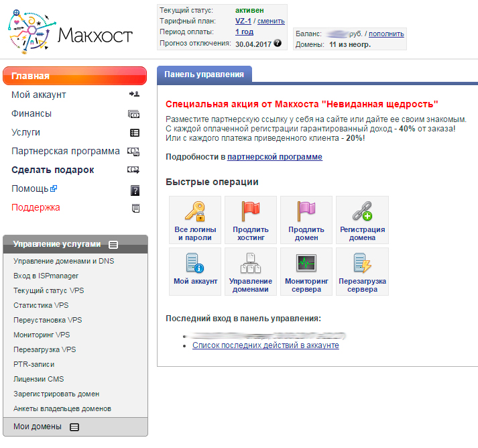Click the Продлить домен pink flag icon
The image size is (478, 448).
click(x=306, y=211)
